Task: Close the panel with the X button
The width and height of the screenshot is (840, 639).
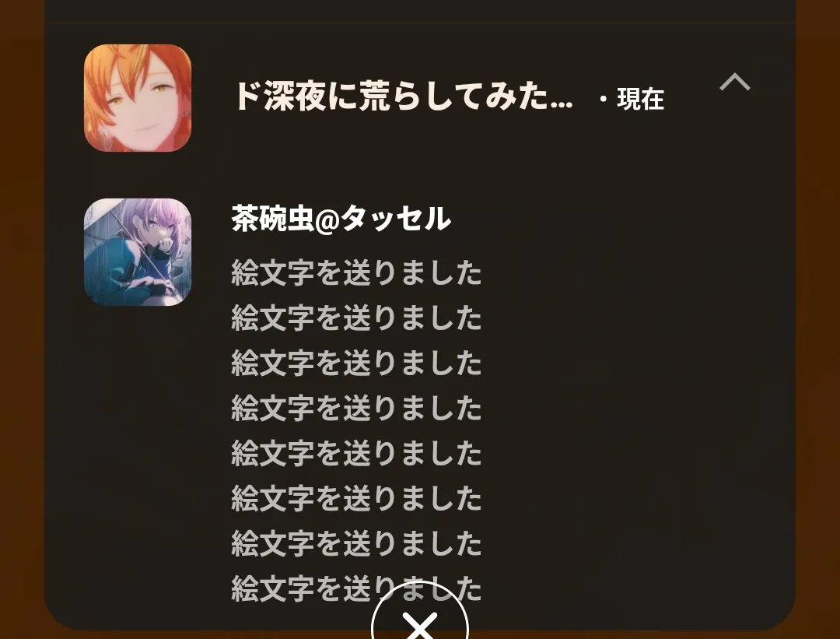Action: (x=420, y=616)
